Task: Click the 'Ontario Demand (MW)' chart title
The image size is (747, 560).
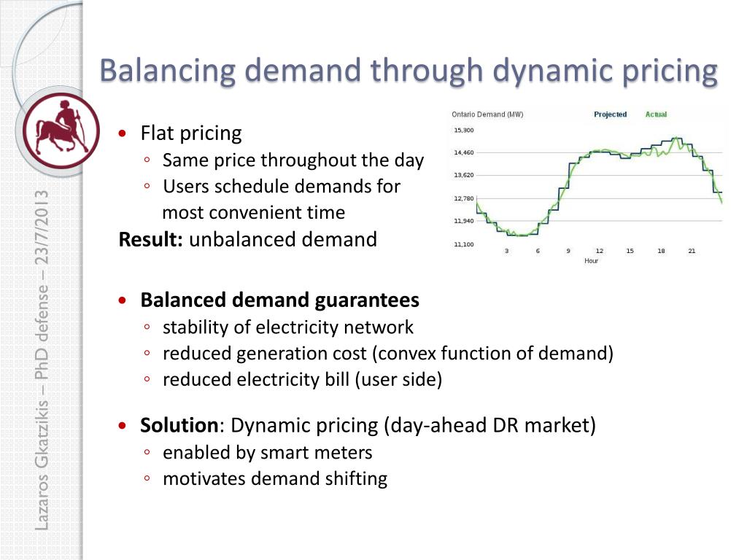Action: coord(487,114)
